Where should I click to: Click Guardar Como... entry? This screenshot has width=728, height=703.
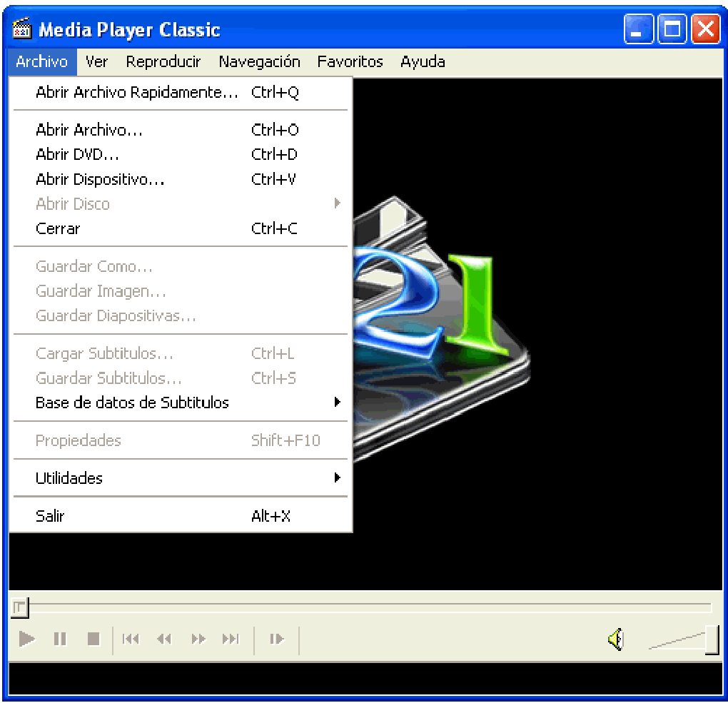point(181,266)
